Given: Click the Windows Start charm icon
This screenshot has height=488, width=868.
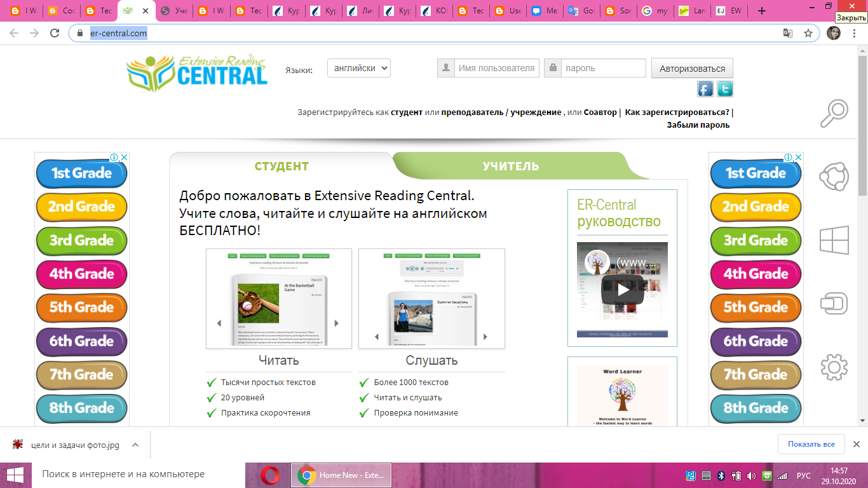Looking at the screenshot, I should click(x=834, y=240).
